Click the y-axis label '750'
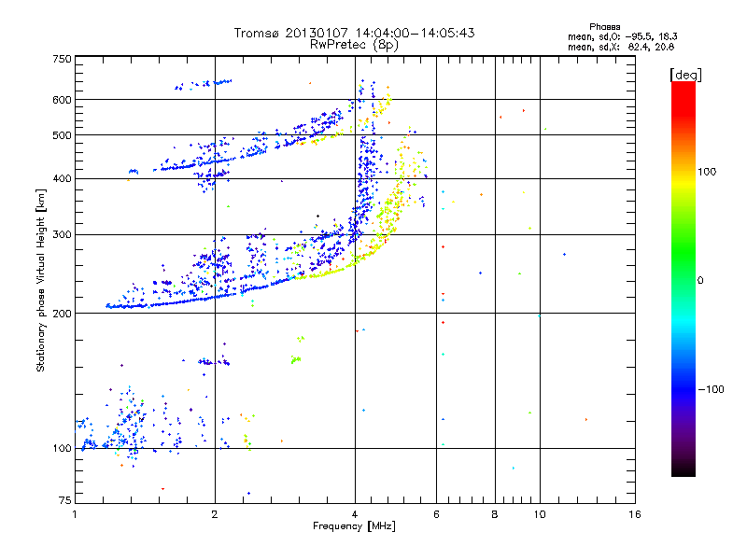The height and width of the screenshot is (560, 747). (x=62, y=59)
